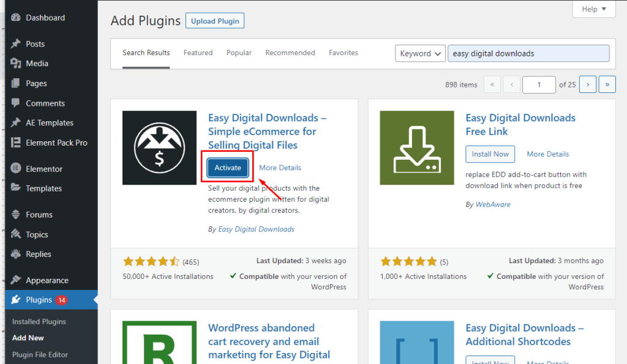Click the Upload Plugin button
This screenshot has height=364, width=627.
pyautogui.click(x=215, y=21)
